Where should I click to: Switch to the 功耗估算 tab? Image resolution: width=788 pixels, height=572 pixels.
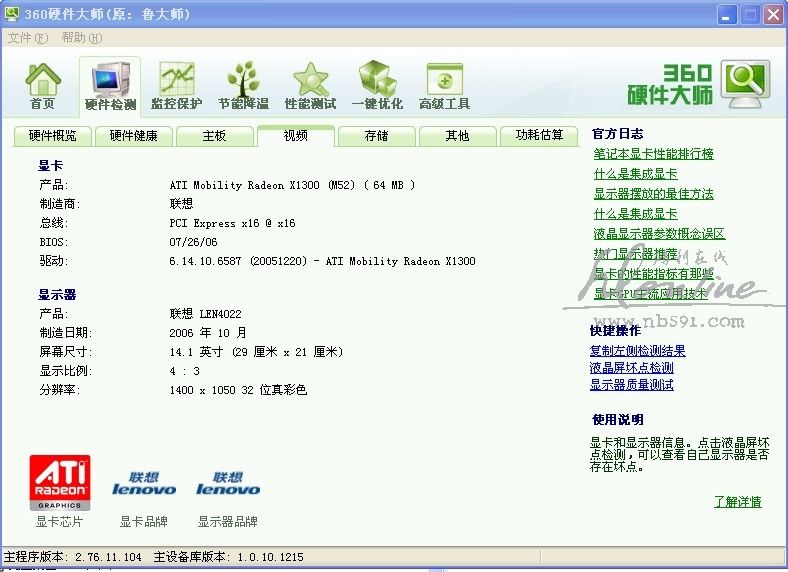[x=539, y=136]
